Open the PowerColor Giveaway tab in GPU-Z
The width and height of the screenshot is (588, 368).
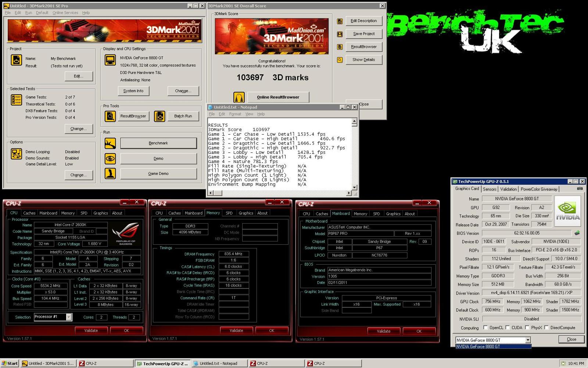(539, 189)
